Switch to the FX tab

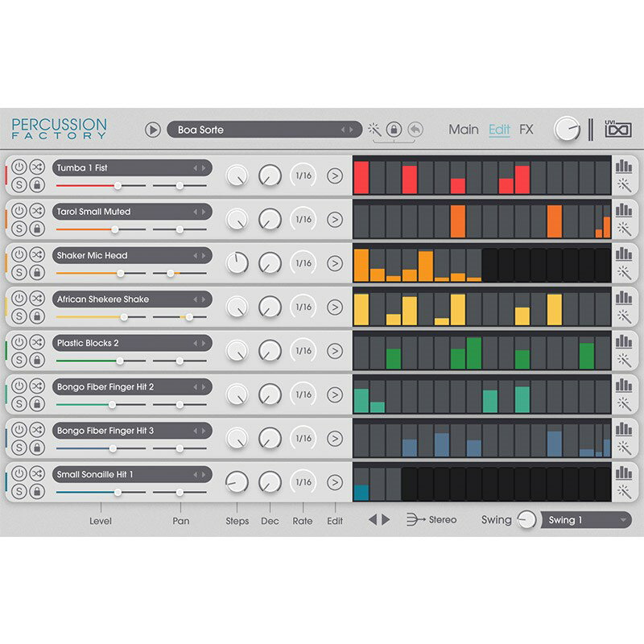526,130
